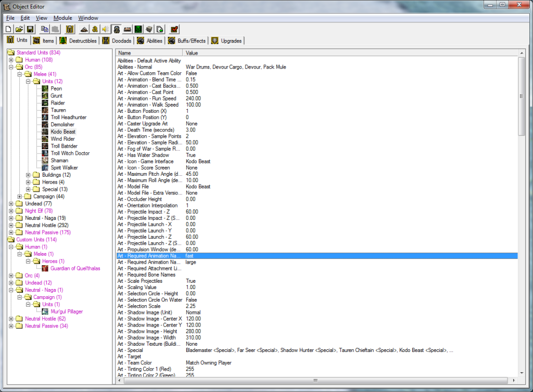This screenshot has width=533, height=392.
Task: Expand the Heroes (4) folder
Action: pyautogui.click(x=28, y=182)
